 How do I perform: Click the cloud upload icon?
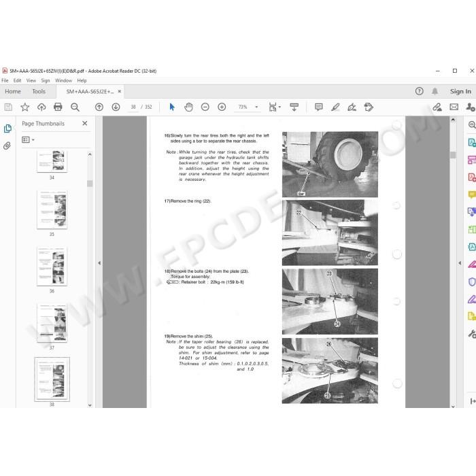point(41,107)
